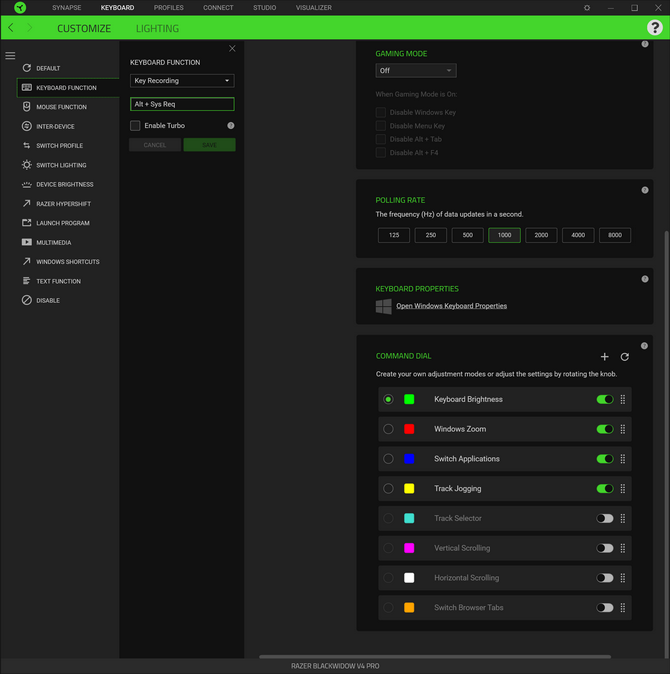Click the Device Brightness icon

pyautogui.click(x=27, y=184)
